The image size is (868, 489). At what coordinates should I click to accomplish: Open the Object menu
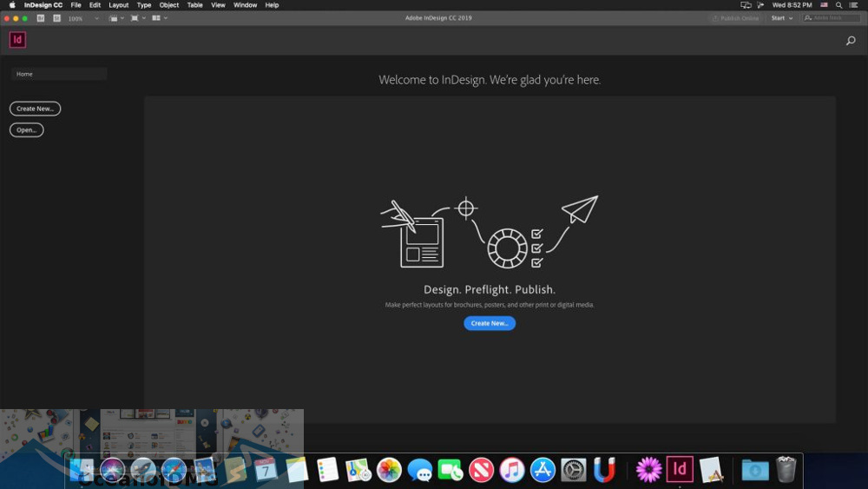pos(169,5)
